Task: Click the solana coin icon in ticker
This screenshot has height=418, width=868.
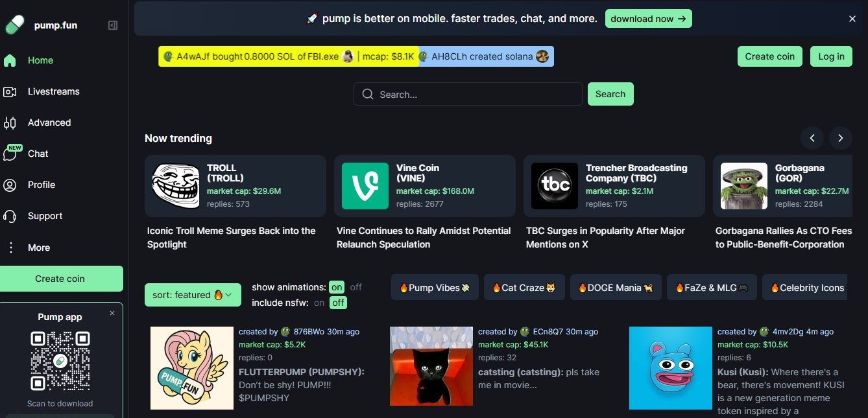Action: click(542, 56)
